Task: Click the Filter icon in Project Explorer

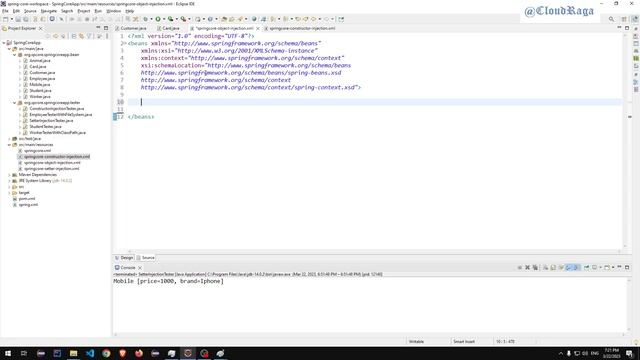Action: pyautogui.click(x=89, y=36)
